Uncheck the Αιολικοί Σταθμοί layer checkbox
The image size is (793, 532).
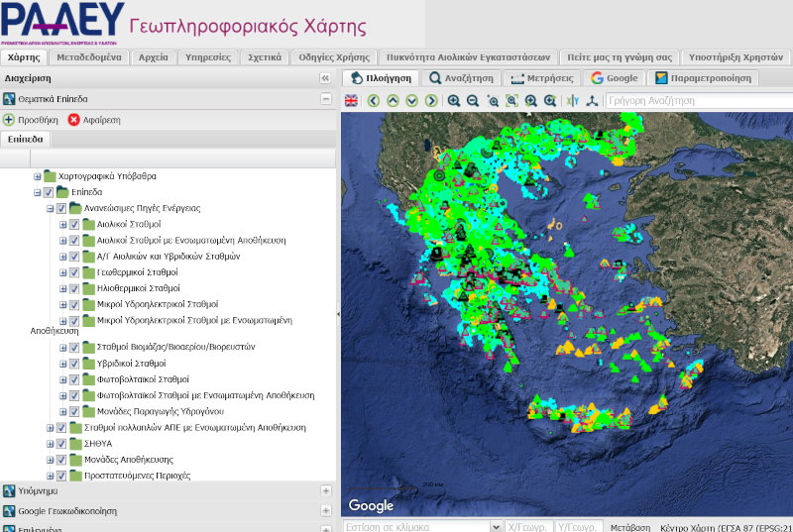[x=73, y=225]
